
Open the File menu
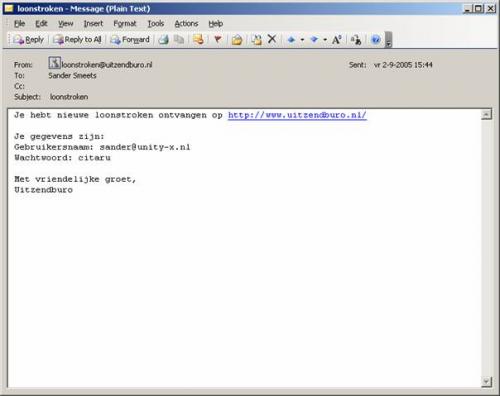pyautogui.click(x=19, y=24)
